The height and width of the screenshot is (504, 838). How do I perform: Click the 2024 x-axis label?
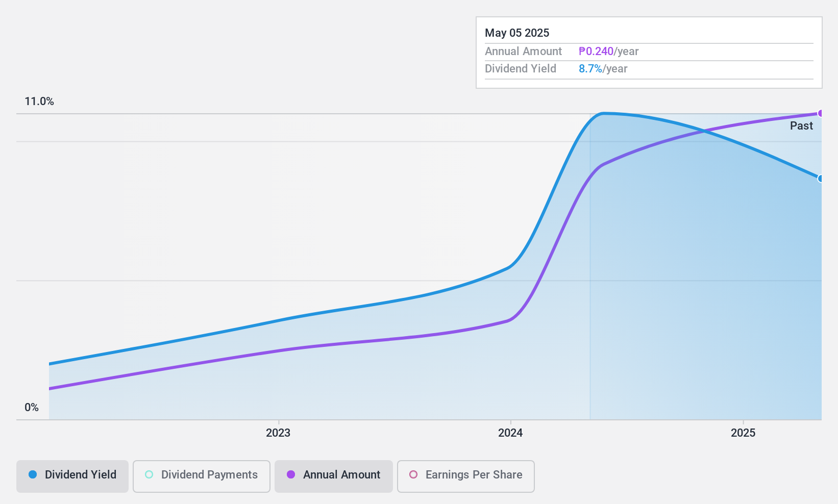[x=510, y=433]
